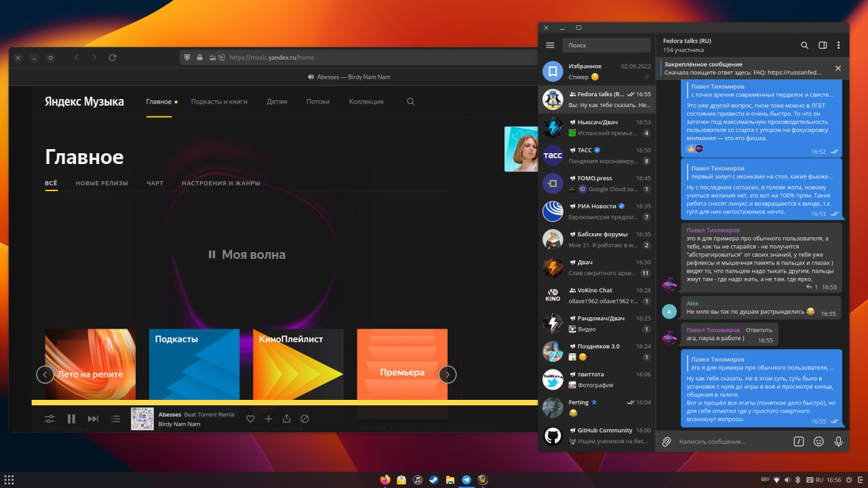Select the ВСЁ subtab
Image resolution: width=868 pixels, height=488 pixels.
[x=51, y=183]
